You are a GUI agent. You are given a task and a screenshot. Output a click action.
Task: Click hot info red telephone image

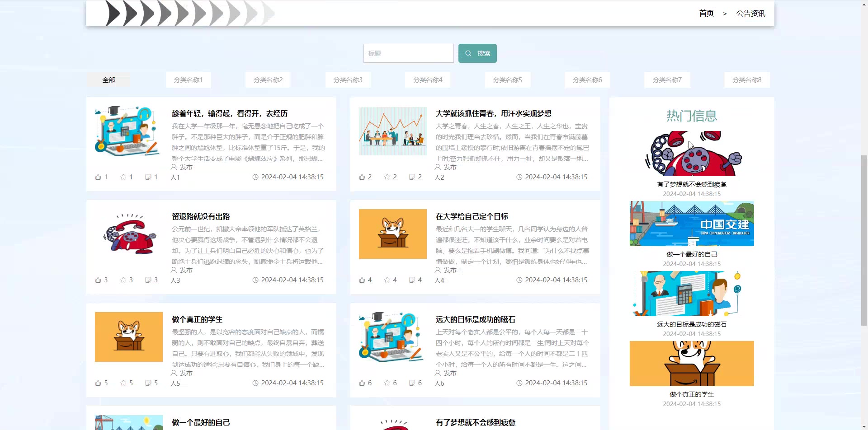click(x=692, y=154)
